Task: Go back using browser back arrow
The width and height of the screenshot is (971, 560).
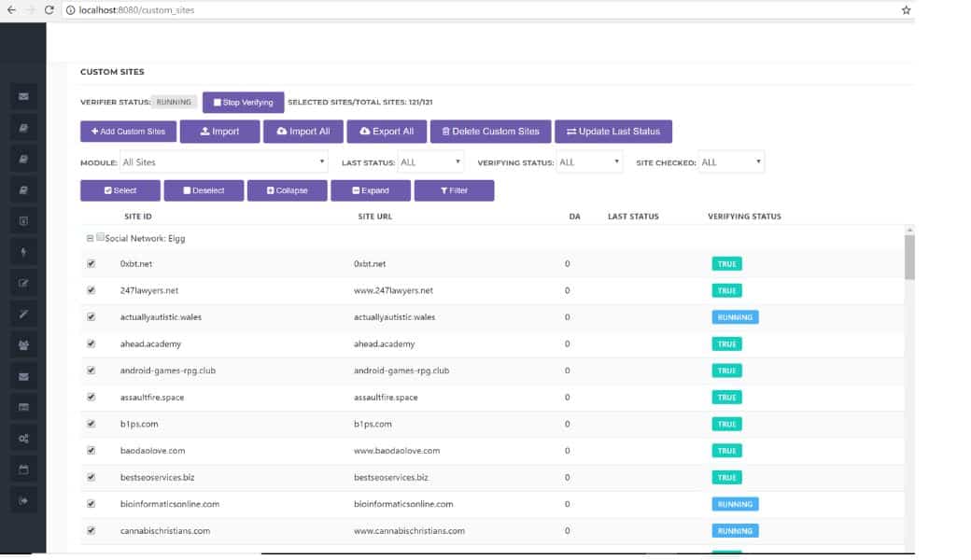Action: tap(11, 10)
